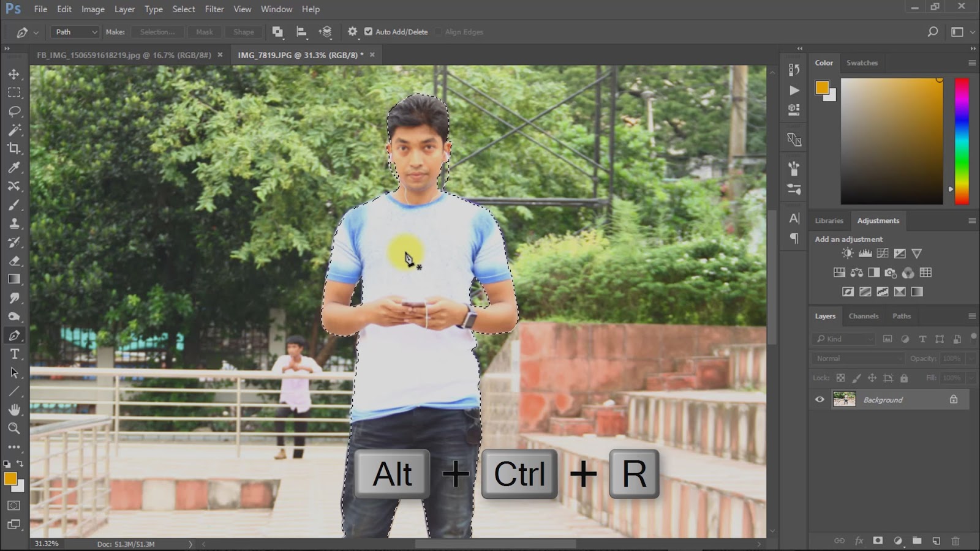
Task: Expand the layer filter Kind dropdown
Action: (842, 339)
